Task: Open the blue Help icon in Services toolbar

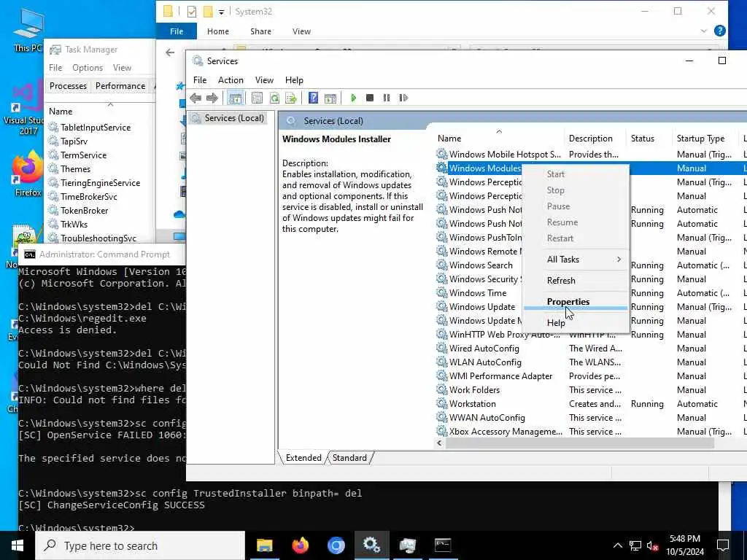Action: coord(313,98)
